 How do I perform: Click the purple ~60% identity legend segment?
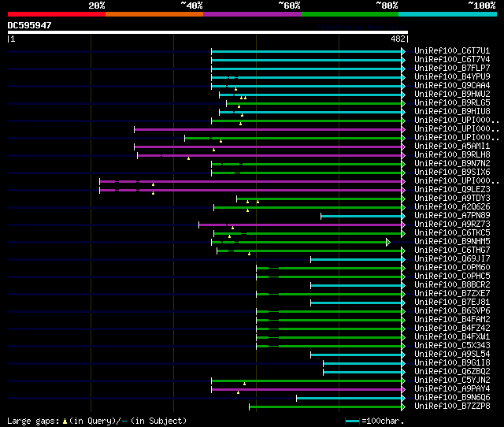[x=252, y=14]
